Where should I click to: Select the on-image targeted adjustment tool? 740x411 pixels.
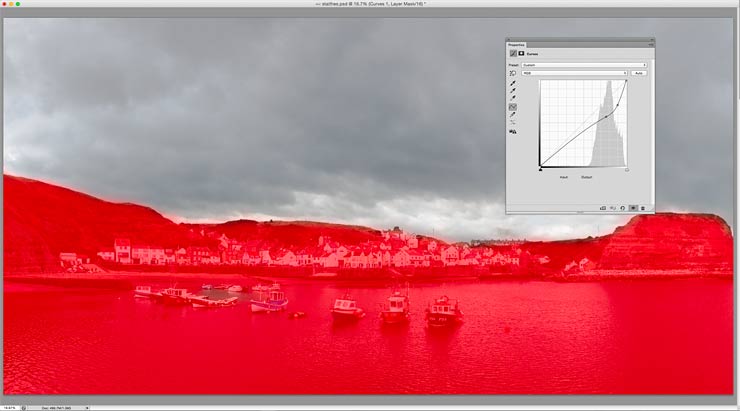point(513,73)
